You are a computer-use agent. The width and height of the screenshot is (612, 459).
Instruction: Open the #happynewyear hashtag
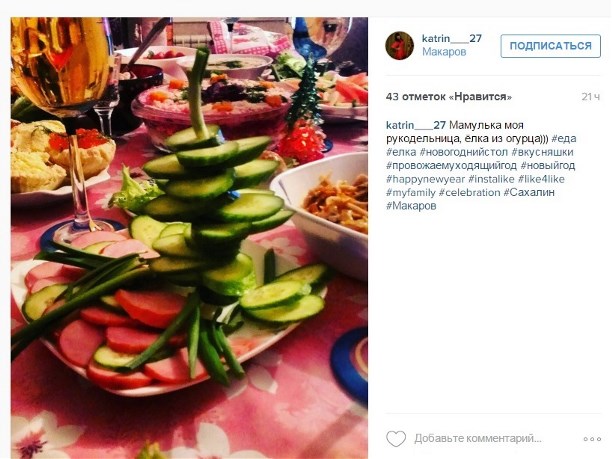[425, 179]
